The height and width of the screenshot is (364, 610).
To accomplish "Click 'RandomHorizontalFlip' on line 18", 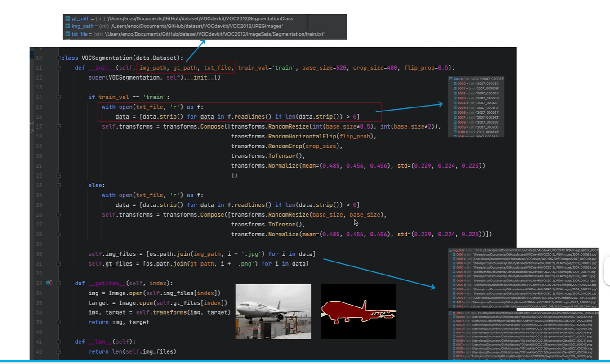I will pyautogui.click(x=302, y=136).
